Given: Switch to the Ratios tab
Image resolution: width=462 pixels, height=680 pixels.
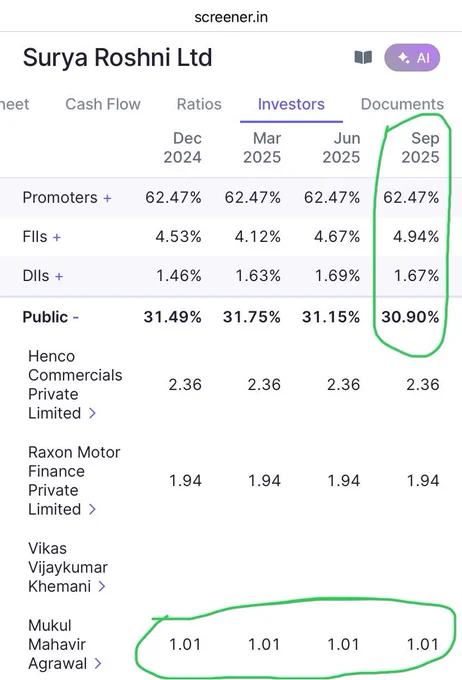Looking at the screenshot, I should pos(199,104).
